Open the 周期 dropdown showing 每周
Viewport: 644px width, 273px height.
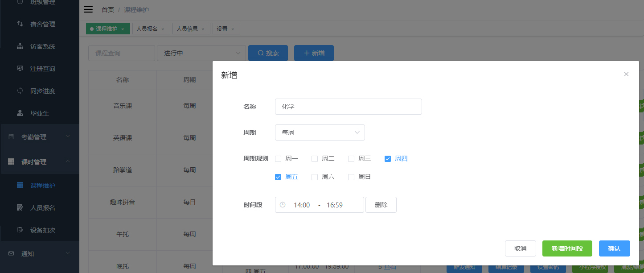(320, 132)
